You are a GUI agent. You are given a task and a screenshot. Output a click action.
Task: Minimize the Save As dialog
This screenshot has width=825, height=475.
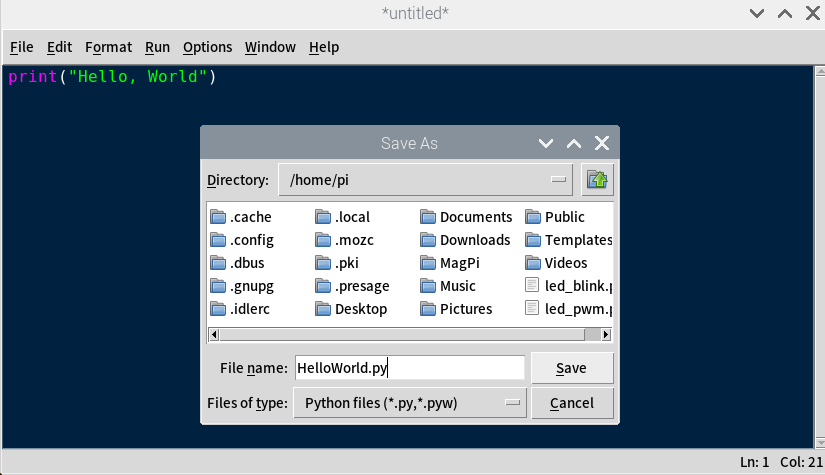pyautogui.click(x=546, y=143)
